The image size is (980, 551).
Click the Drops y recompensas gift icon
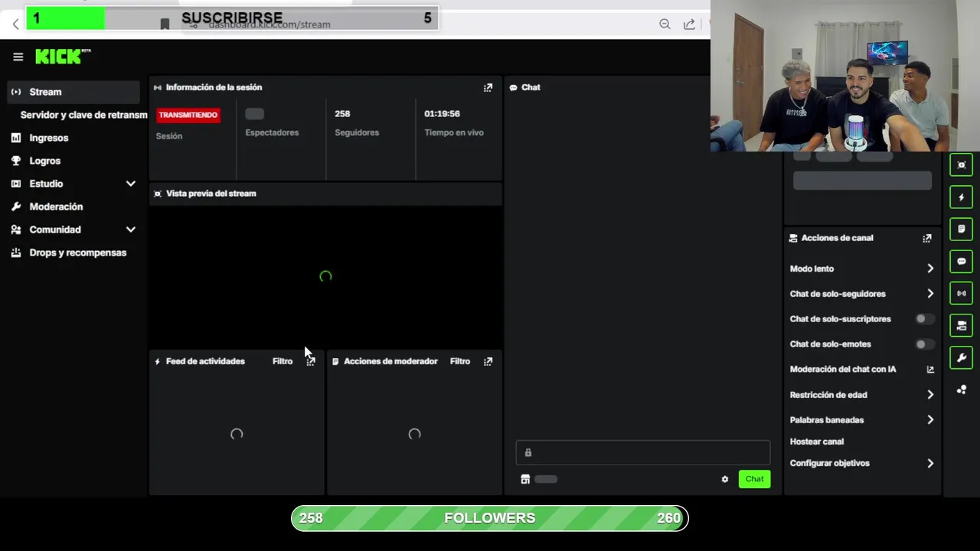(16, 253)
